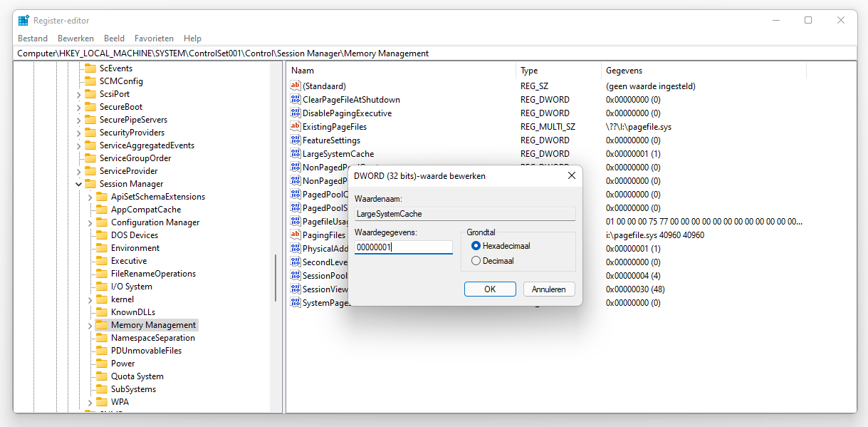The width and height of the screenshot is (868, 427).
Task: Click the Register-editor icon in the title bar
Action: (x=22, y=20)
